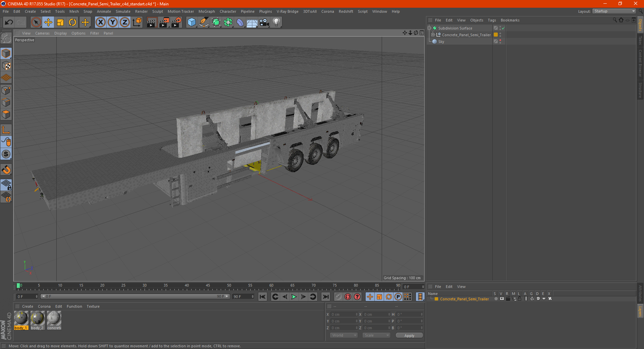Toggle Concrete_Panel_Semi_Trailer visibility dots
The image size is (644, 349).
tap(500, 35)
